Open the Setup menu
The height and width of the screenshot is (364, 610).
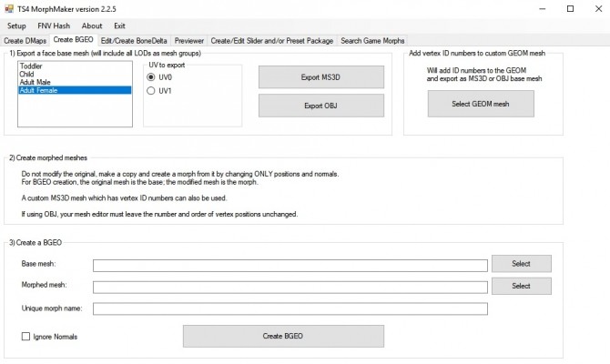coord(16,25)
